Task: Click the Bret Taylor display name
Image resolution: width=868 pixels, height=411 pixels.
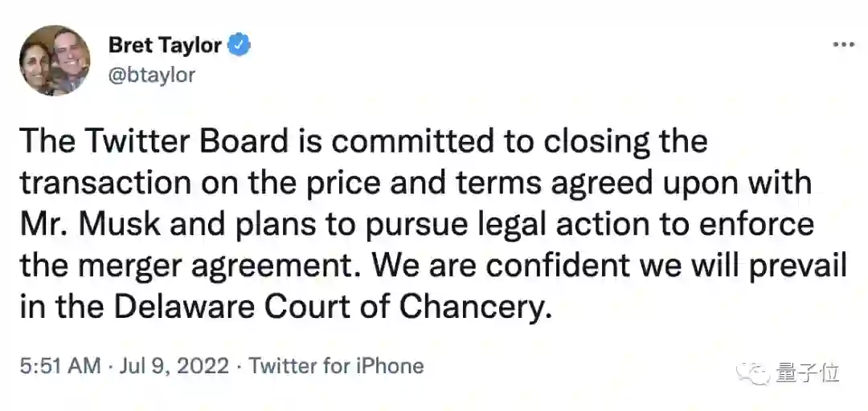Action: 164,45
